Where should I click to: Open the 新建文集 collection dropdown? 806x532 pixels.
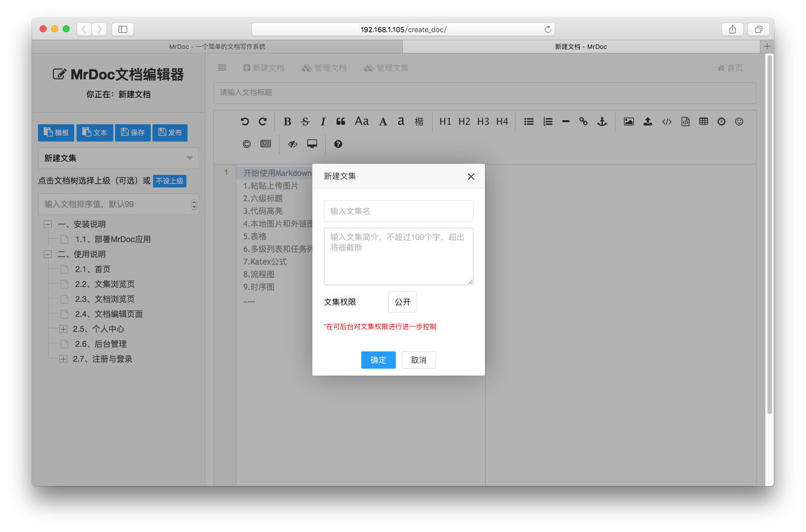[x=119, y=158]
